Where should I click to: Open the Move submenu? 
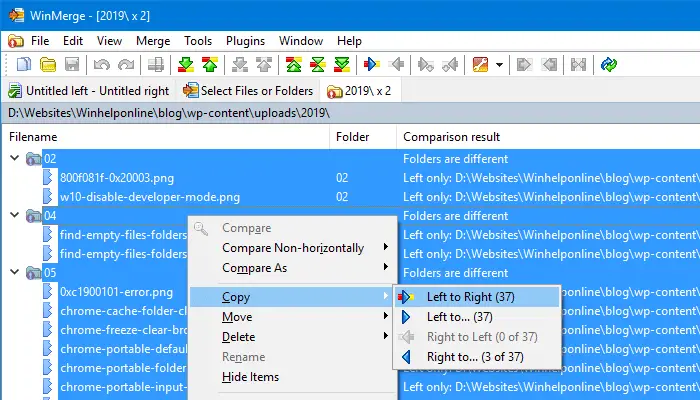[x=292, y=317]
